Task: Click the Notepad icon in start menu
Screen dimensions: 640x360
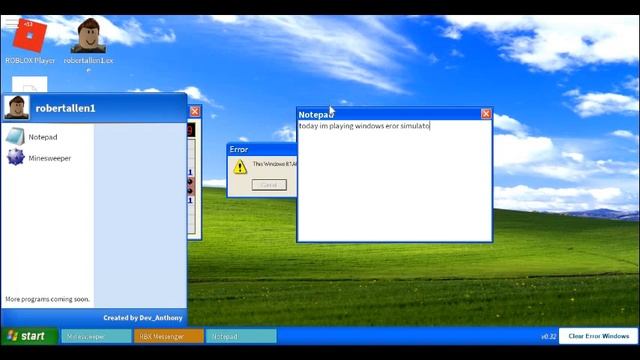Action: coord(16,137)
